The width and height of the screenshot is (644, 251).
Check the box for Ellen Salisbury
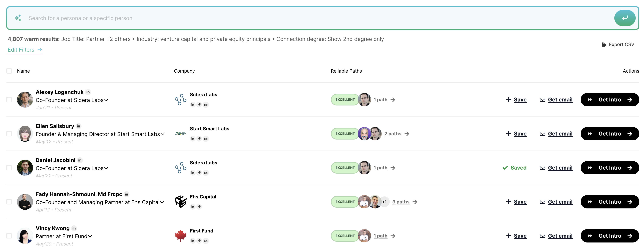pos(9,134)
